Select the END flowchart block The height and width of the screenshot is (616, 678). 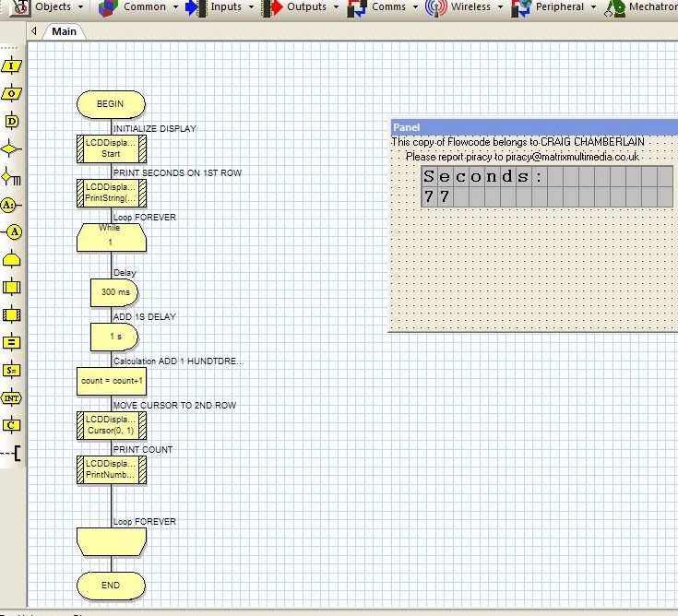click(111, 586)
